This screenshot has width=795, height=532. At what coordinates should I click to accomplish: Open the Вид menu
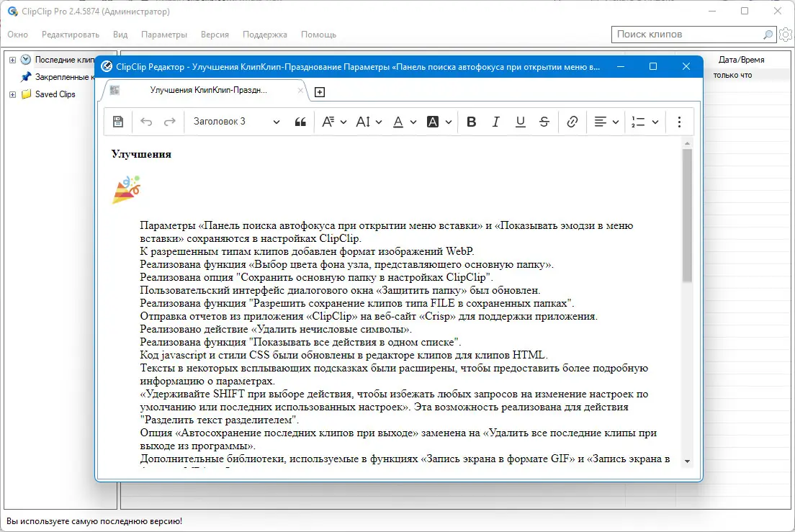(120, 35)
